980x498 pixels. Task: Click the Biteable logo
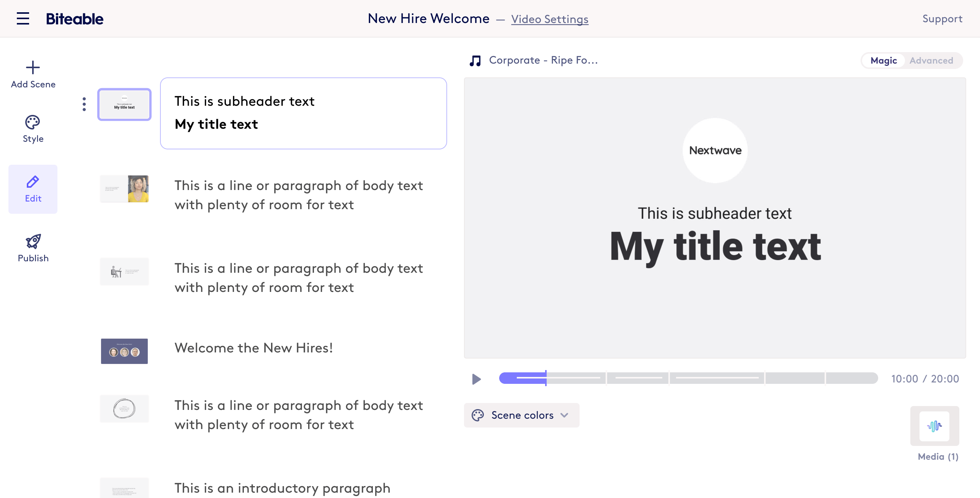[75, 19]
